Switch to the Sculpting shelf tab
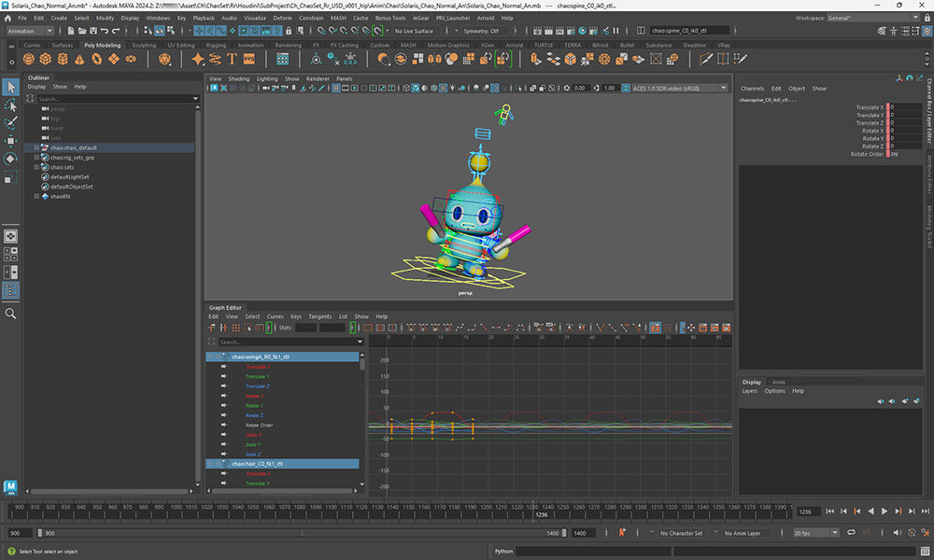The image size is (934, 560). pyautogui.click(x=144, y=45)
